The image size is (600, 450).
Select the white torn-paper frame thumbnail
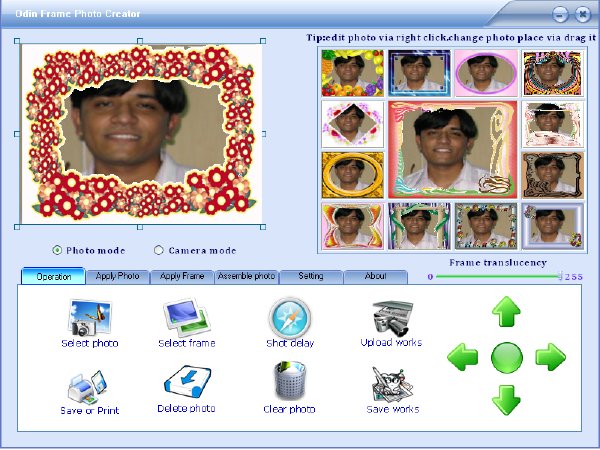pos(553,124)
